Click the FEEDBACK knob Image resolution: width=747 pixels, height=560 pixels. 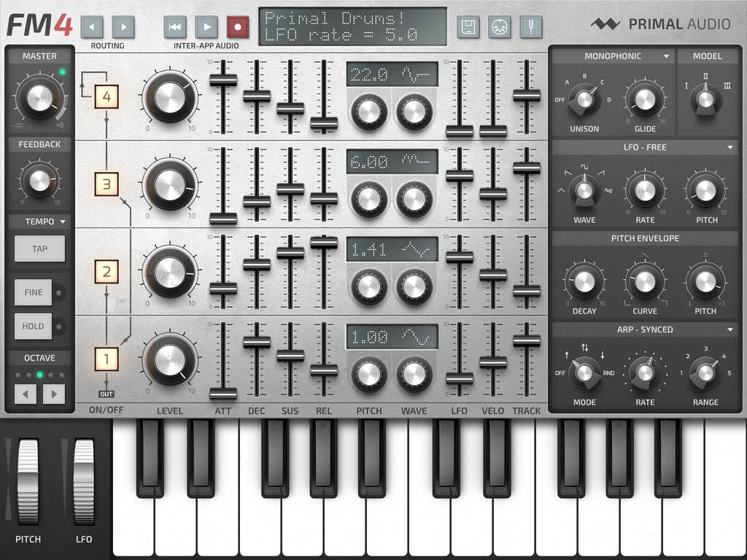pos(39,181)
